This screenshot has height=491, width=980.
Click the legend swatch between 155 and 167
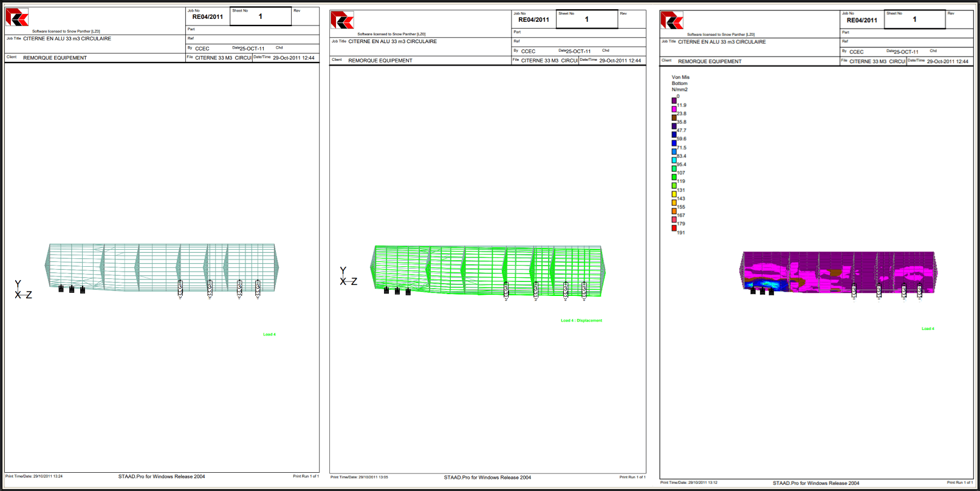pos(674,211)
